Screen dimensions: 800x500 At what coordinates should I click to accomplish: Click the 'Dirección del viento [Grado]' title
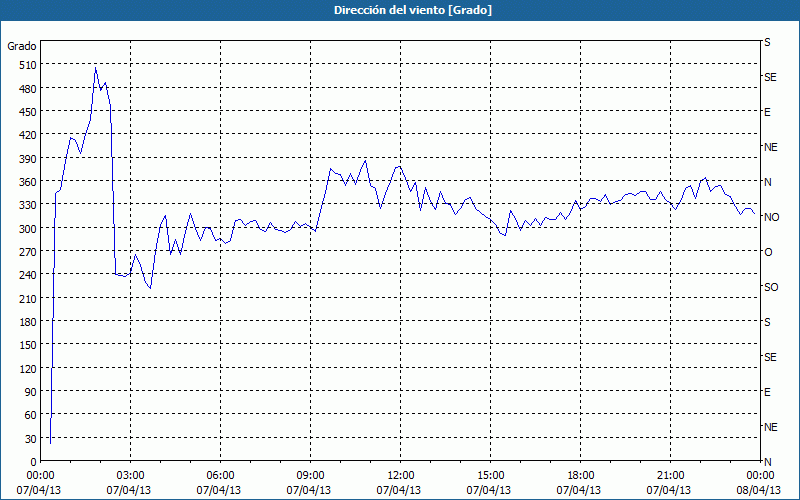click(x=413, y=10)
